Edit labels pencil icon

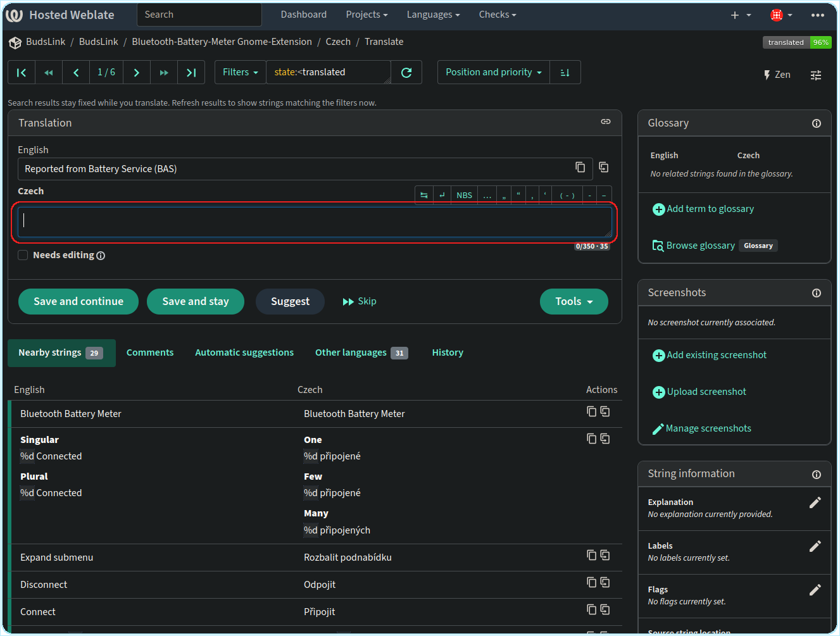(x=815, y=546)
